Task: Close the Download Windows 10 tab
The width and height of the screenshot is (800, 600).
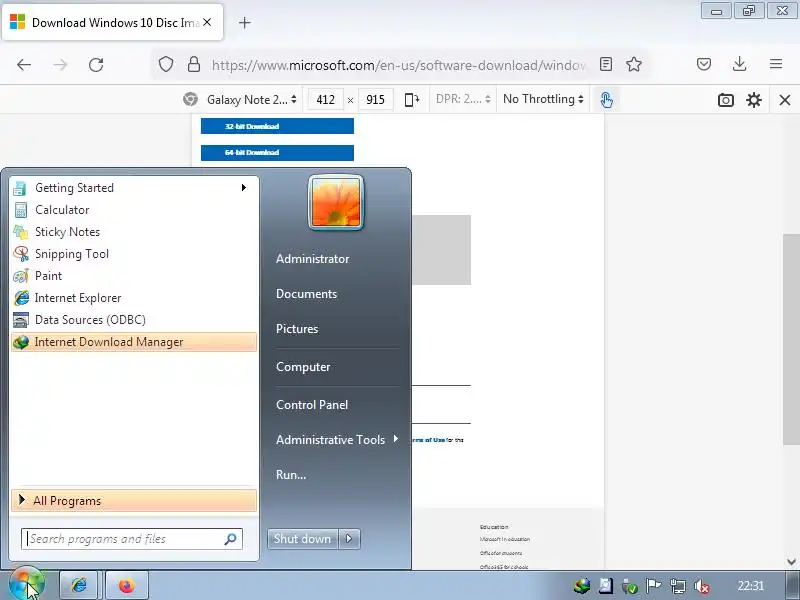Action: point(207,22)
